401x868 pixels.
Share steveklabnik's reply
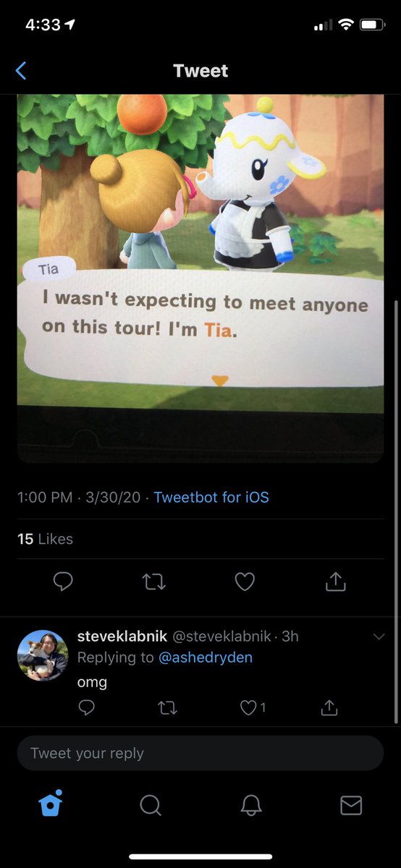[x=329, y=707]
